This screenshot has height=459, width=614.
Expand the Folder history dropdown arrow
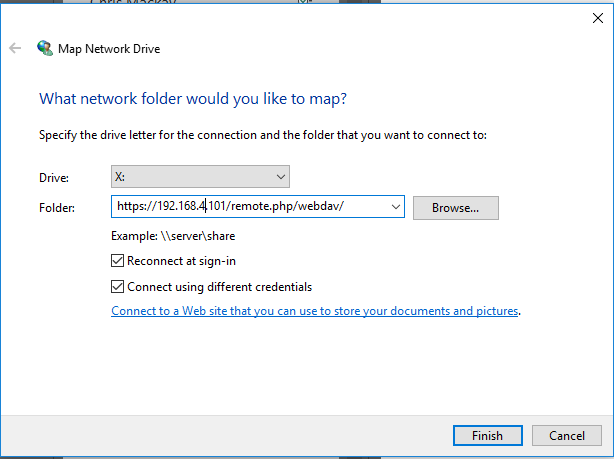pos(395,207)
